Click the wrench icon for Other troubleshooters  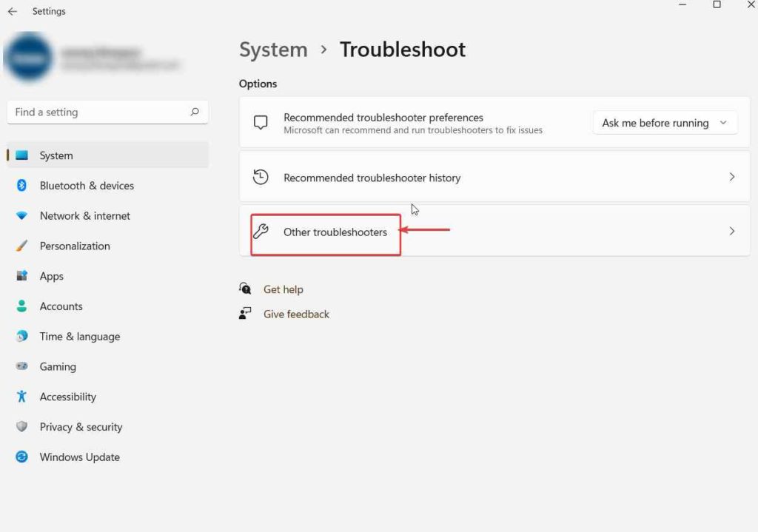261,231
